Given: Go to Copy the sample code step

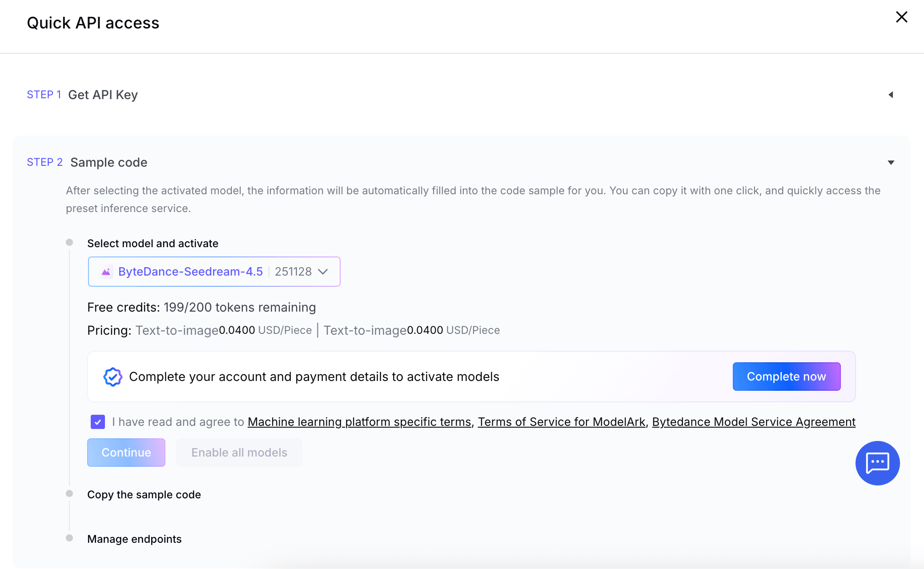Looking at the screenshot, I should click(x=144, y=494).
